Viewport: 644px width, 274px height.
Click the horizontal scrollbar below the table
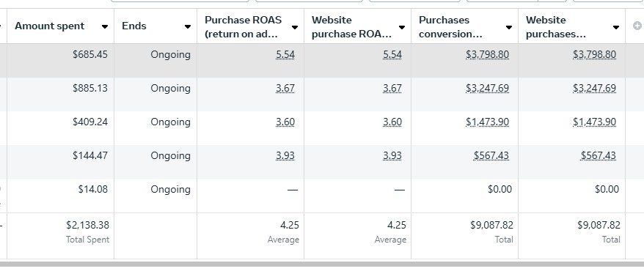tap(322, 264)
